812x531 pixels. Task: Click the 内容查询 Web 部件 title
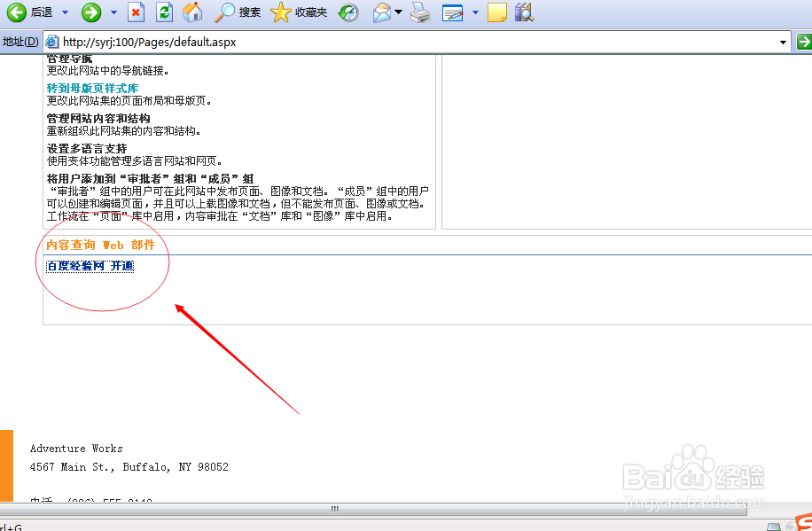click(x=100, y=245)
